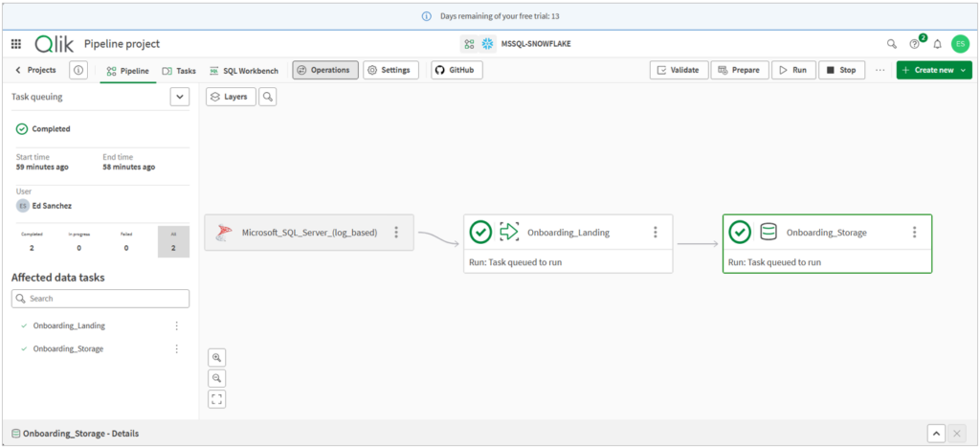The width and height of the screenshot is (980, 448).
Task: Click the Ed Sanchez user name
Action: coord(52,205)
